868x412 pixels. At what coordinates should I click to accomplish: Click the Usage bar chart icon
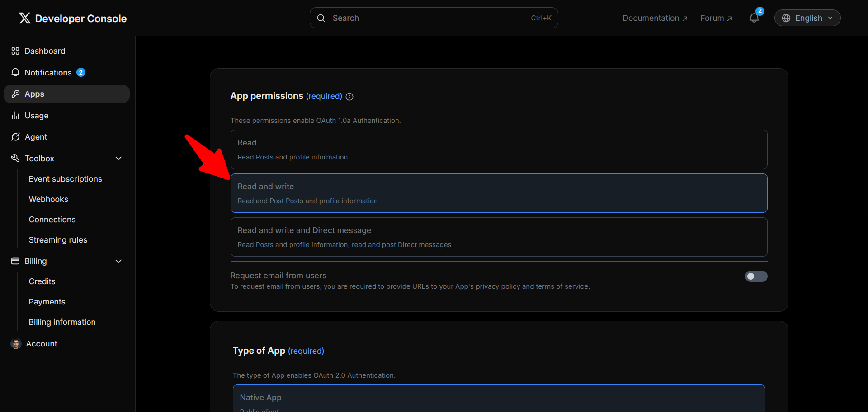[x=15, y=115]
